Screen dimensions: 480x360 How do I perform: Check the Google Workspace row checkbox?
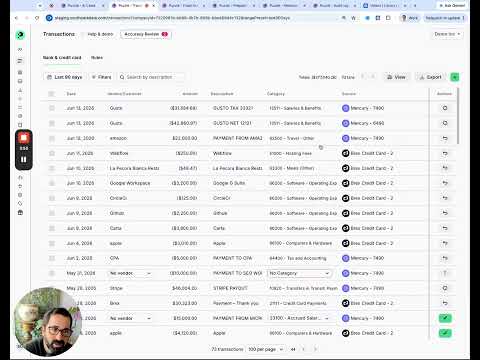coord(52,183)
